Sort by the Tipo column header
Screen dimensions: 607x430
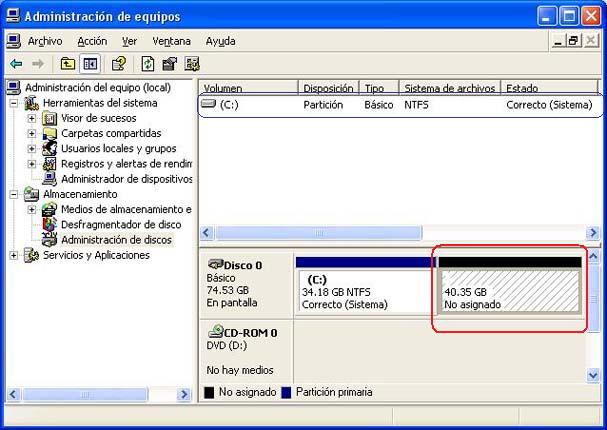point(379,88)
